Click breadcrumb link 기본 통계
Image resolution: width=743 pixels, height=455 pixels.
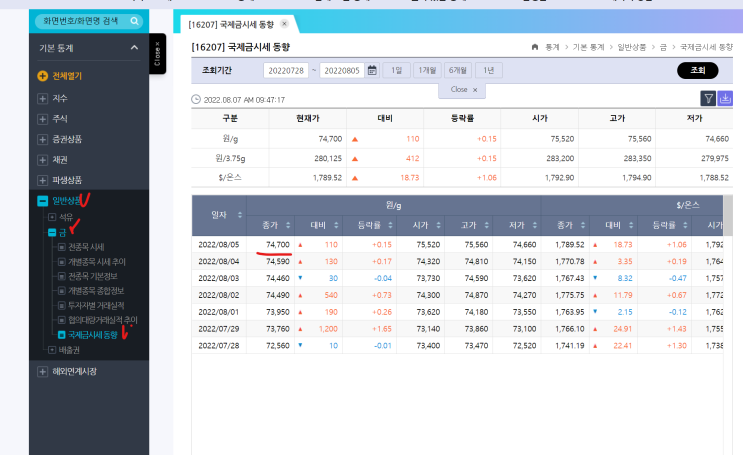[589, 47]
